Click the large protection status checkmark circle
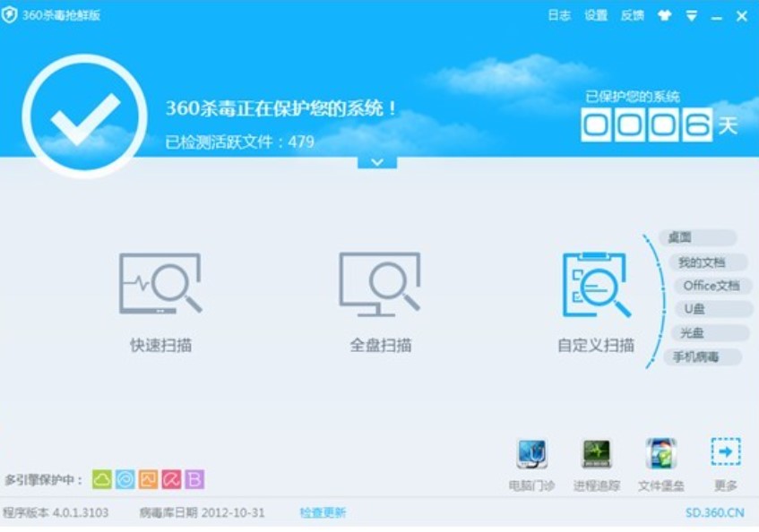The width and height of the screenshot is (759, 532). pos(85,116)
